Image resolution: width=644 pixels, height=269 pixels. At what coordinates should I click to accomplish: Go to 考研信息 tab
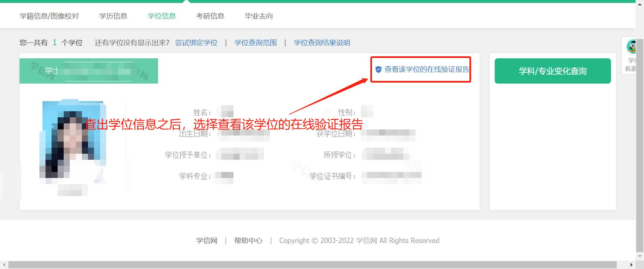tap(210, 16)
